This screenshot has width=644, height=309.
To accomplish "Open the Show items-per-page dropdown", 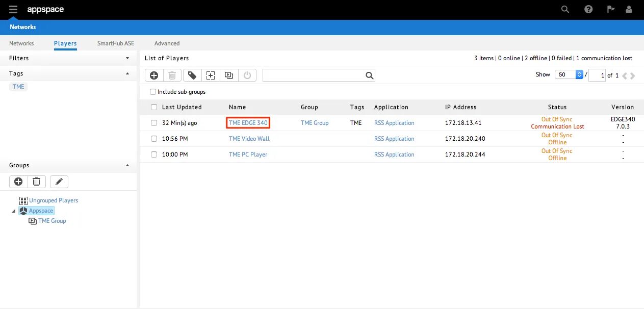I will (x=569, y=74).
